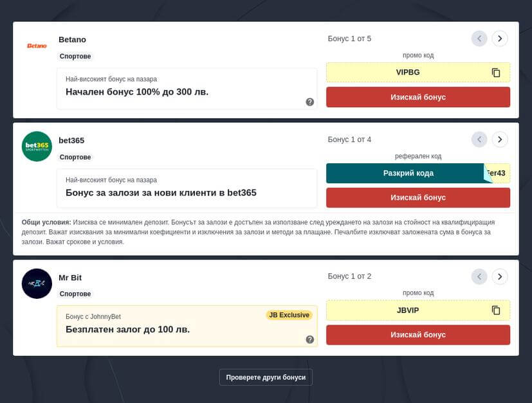Click the Betano logo
This screenshot has height=403, width=532.
click(x=37, y=46)
